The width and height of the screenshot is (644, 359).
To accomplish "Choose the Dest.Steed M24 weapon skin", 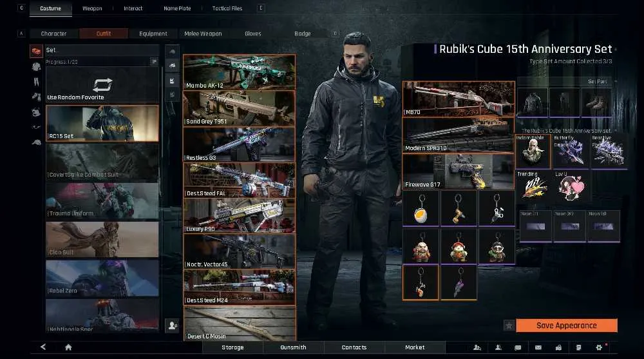I will pos(240,287).
